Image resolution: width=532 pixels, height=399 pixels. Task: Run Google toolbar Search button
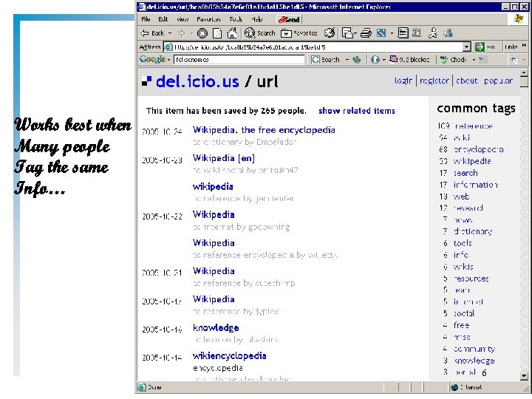click(325, 60)
